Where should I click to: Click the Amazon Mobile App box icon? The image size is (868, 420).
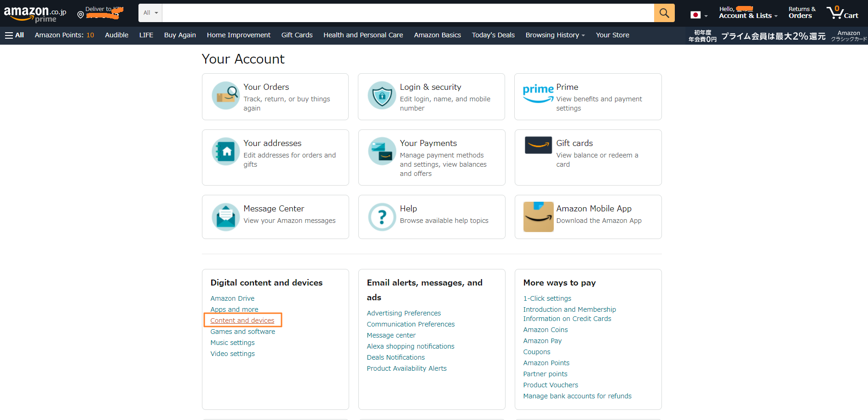click(538, 217)
